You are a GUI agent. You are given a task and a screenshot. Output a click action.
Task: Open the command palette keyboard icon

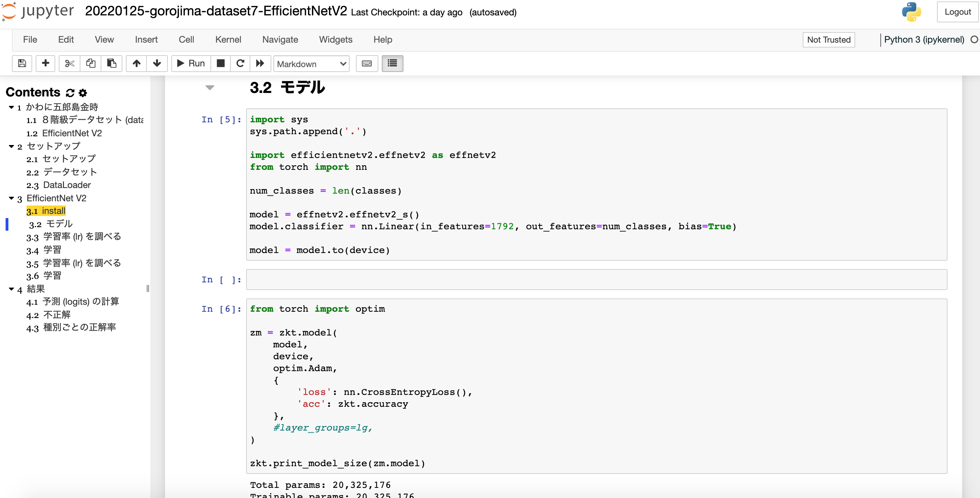tap(367, 64)
